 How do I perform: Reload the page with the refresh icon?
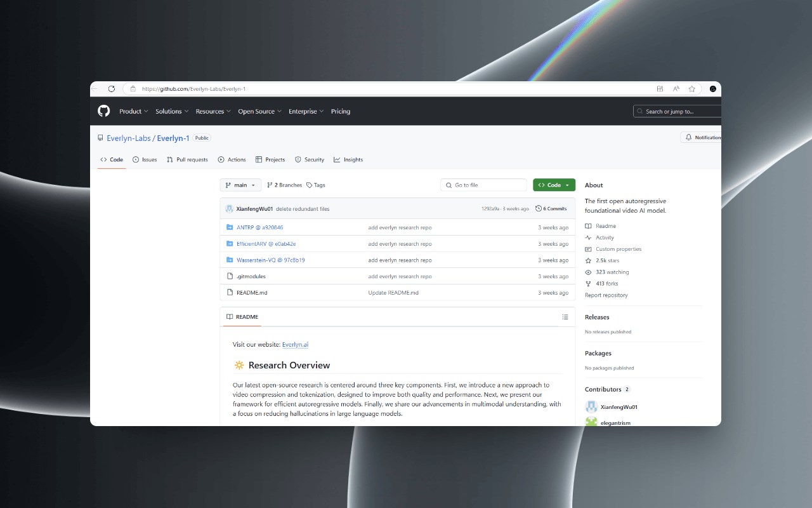click(112, 89)
